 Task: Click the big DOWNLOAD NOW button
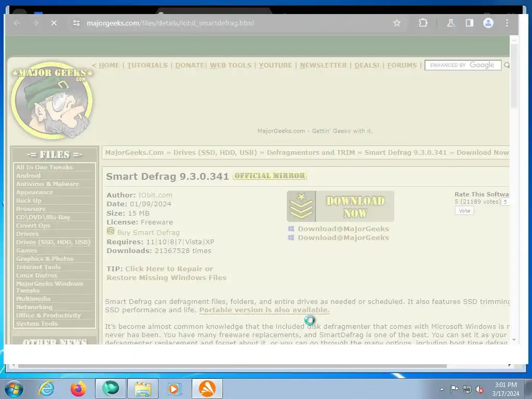coord(340,206)
